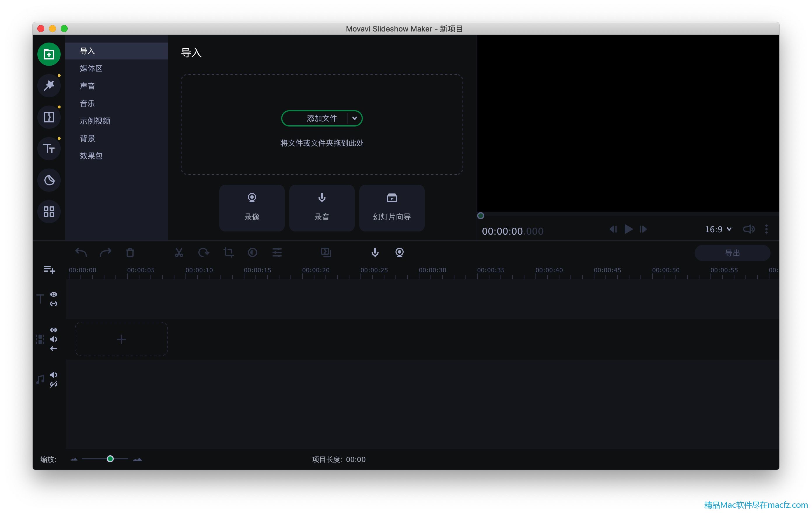812x513 pixels.
Task: Open the Stickers sidebar icon
Action: click(x=49, y=180)
